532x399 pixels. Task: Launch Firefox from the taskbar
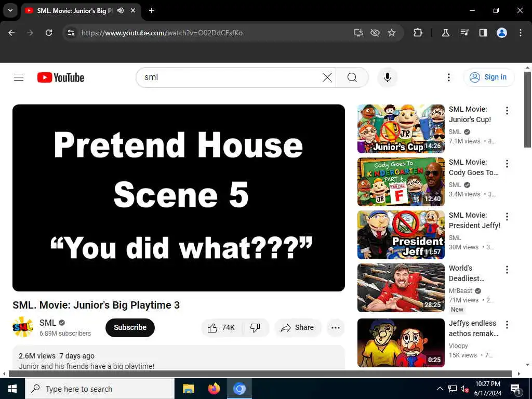[x=214, y=389]
